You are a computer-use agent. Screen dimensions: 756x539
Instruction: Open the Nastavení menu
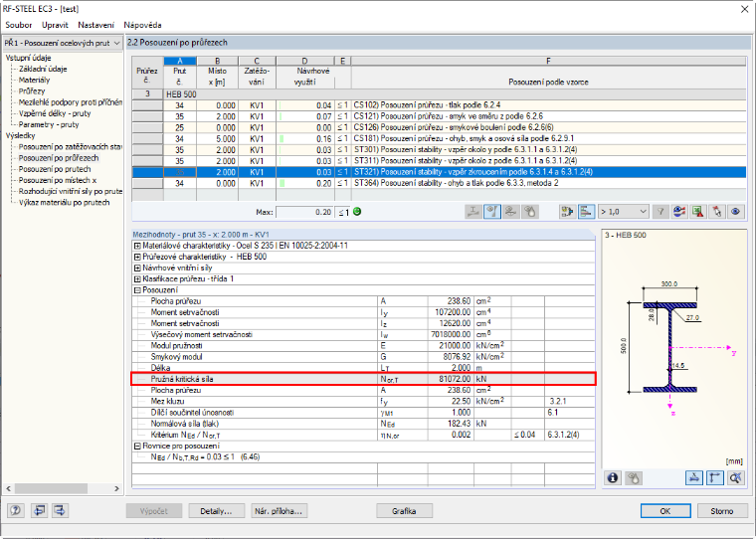pos(95,25)
